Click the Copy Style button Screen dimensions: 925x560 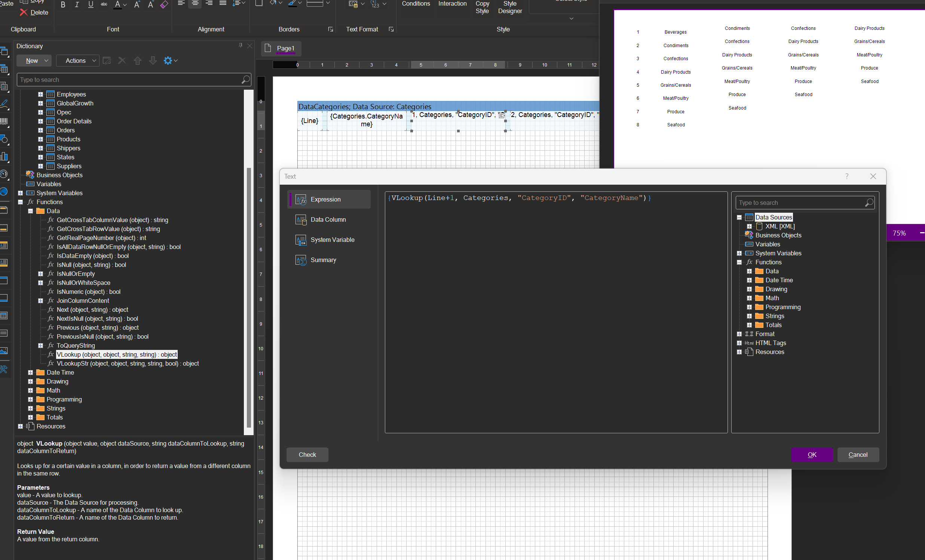tap(483, 7)
